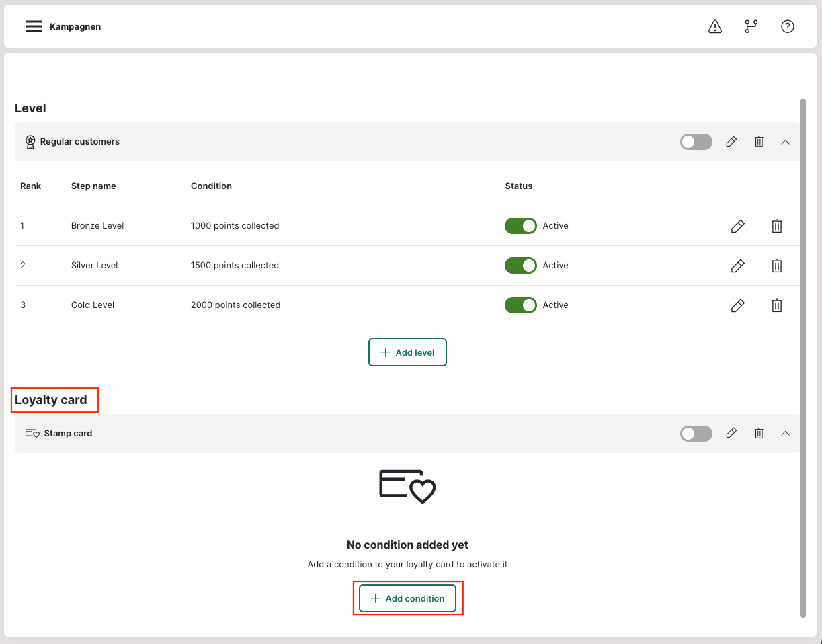Disable the Bronze Level status toggle

tap(520, 226)
